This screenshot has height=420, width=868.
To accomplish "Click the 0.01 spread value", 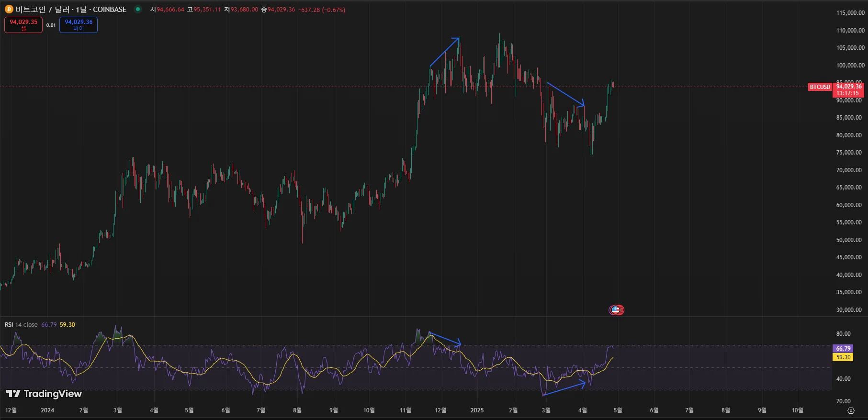I will click(51, 25).
